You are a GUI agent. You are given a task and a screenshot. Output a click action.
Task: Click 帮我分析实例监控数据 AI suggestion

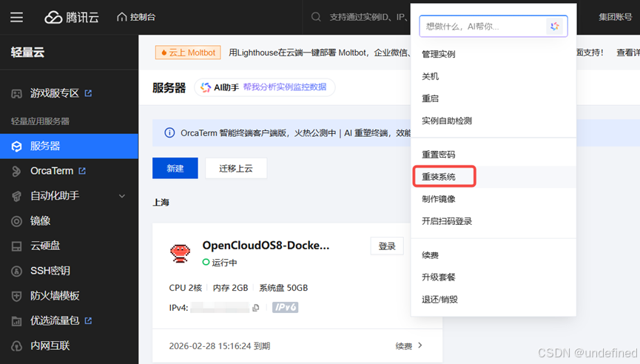point(285,87)
